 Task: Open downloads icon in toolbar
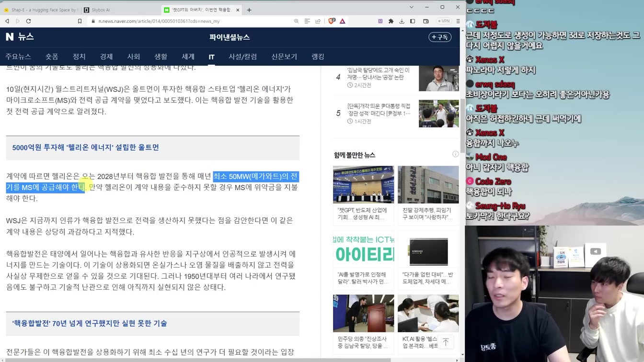click(x=402, y=21)
